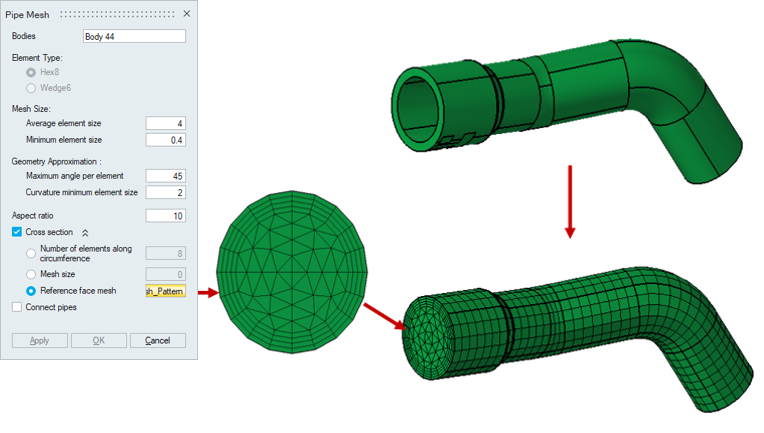Cancel the Pipe Mesh dialog
Image resolution: width=764 pixels, height=433 pixels.
(x=158, y=340)
